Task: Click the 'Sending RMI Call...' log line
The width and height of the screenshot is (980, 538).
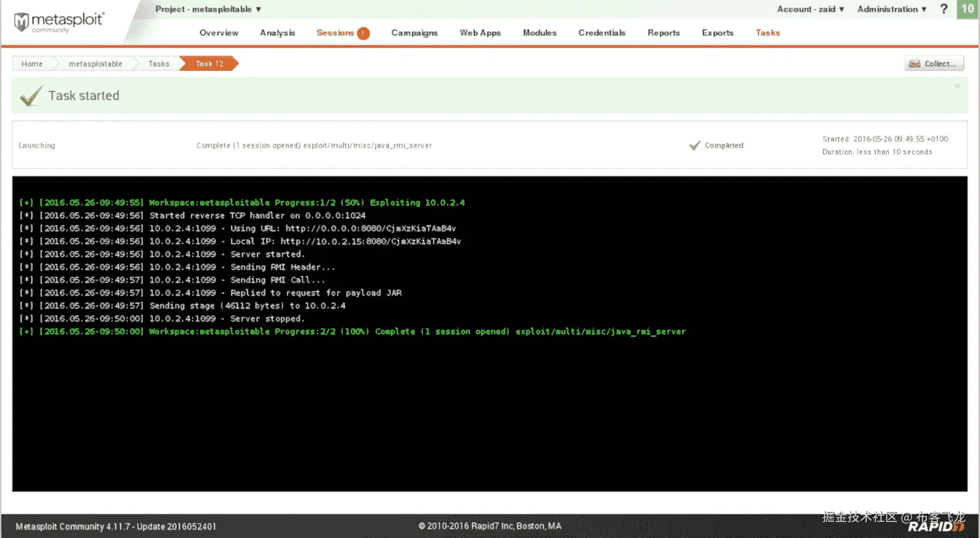Action: [172, 280]
